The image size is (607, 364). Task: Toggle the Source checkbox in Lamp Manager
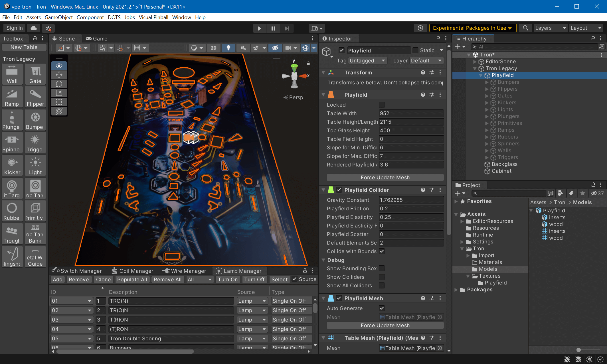pyautogui.click(x=295, y=279)
